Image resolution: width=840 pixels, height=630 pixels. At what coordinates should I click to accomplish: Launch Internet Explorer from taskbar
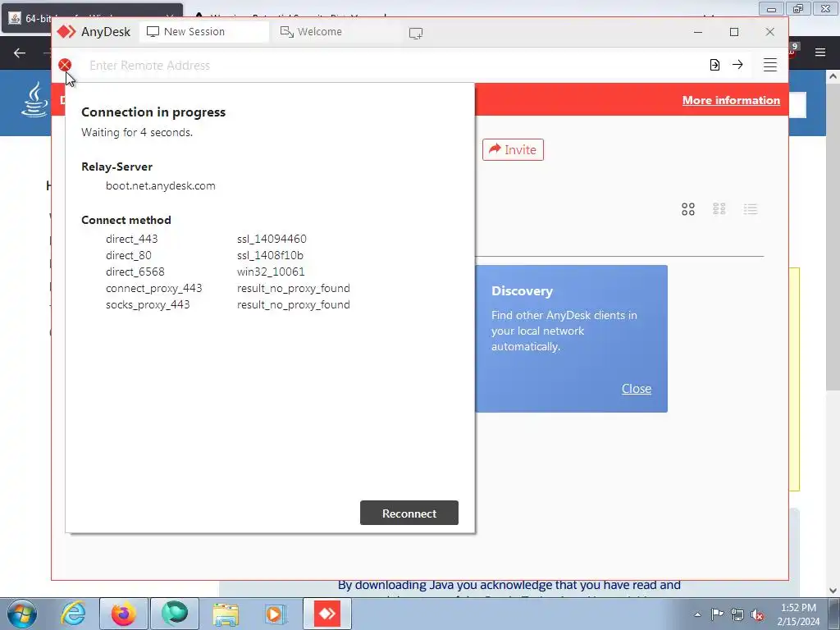tap(73, 614)
